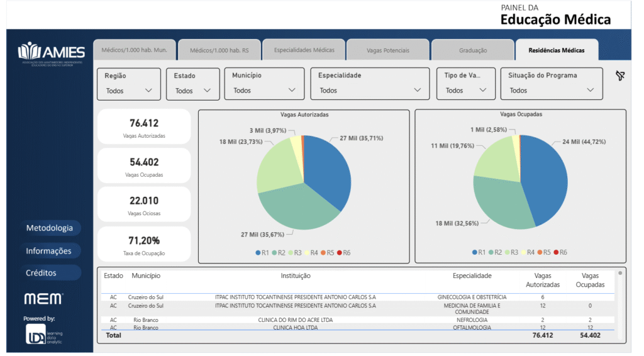The width and height of the screenshot is (644, 356).
Task: Click the MEM logo in sidebar
Action: (x=43, y=298)
